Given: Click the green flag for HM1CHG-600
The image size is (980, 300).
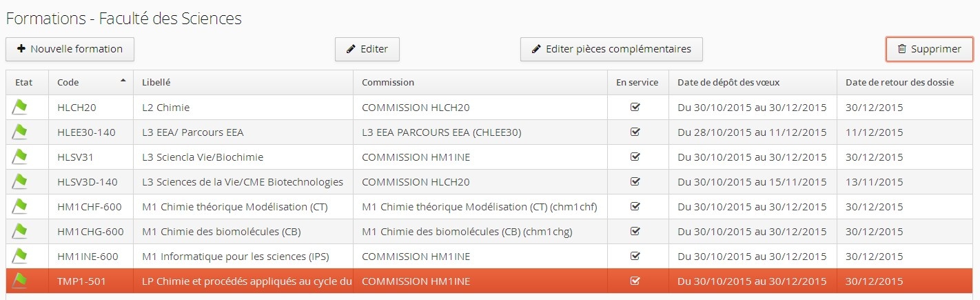Looking at the screenshot, I should coord(19,231).
